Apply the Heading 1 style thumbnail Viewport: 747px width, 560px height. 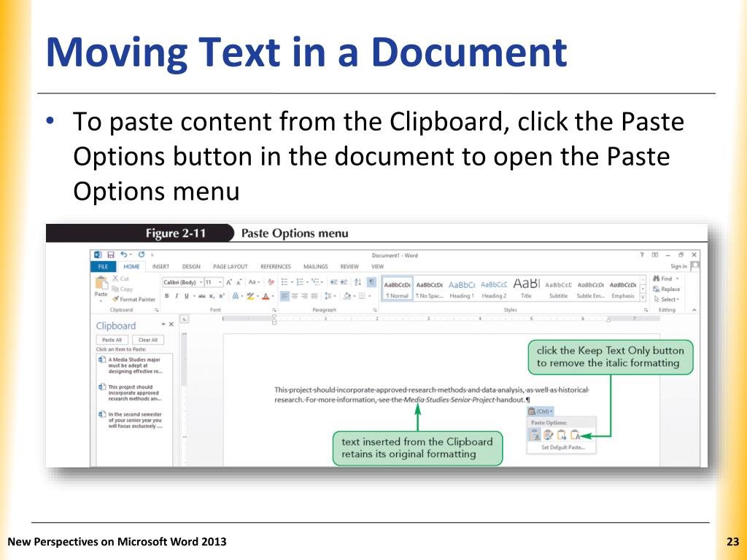pyautogui.click(x=462, y=289)
